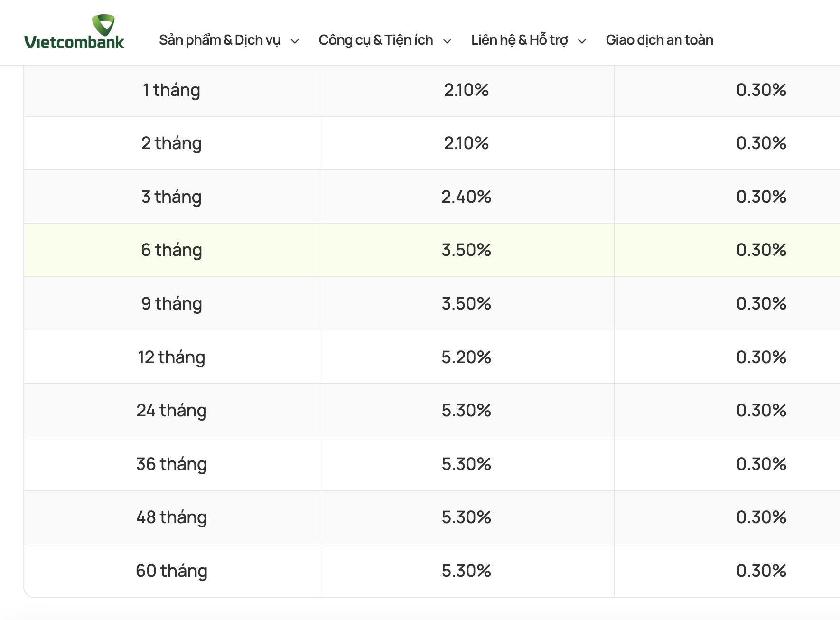Expand the chevron beside Công cụ & Tiện ích
Screen dimensions: 840x620
point(447,41)
